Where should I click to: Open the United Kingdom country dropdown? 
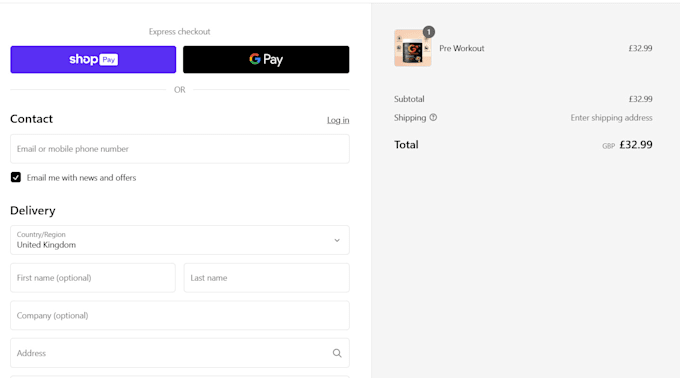click(x=180, y=240)
